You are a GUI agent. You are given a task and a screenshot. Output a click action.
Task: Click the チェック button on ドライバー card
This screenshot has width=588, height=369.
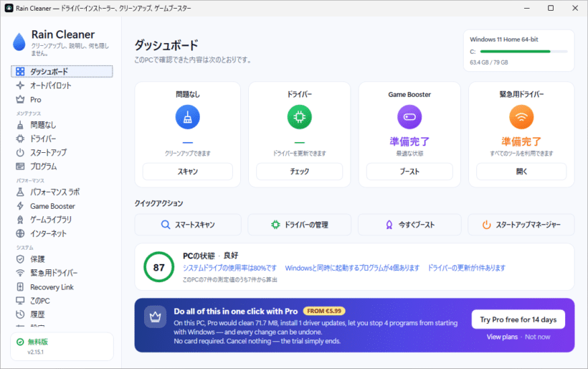pos(299,172)
